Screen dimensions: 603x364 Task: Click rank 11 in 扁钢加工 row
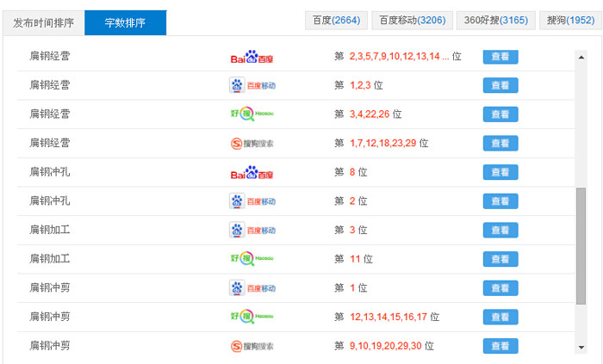[355, 259]
